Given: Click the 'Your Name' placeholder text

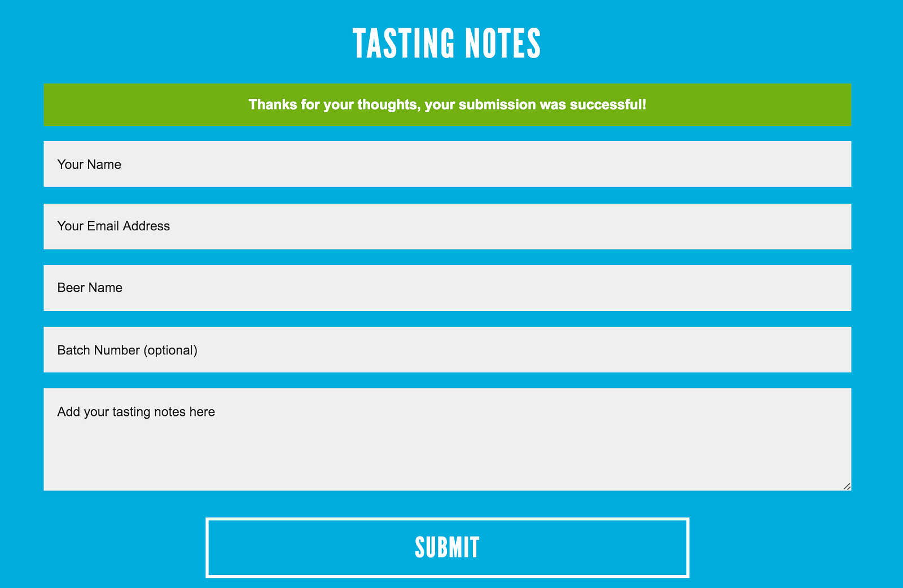Looking at the screenshot, I should click(x=89, y=164).
